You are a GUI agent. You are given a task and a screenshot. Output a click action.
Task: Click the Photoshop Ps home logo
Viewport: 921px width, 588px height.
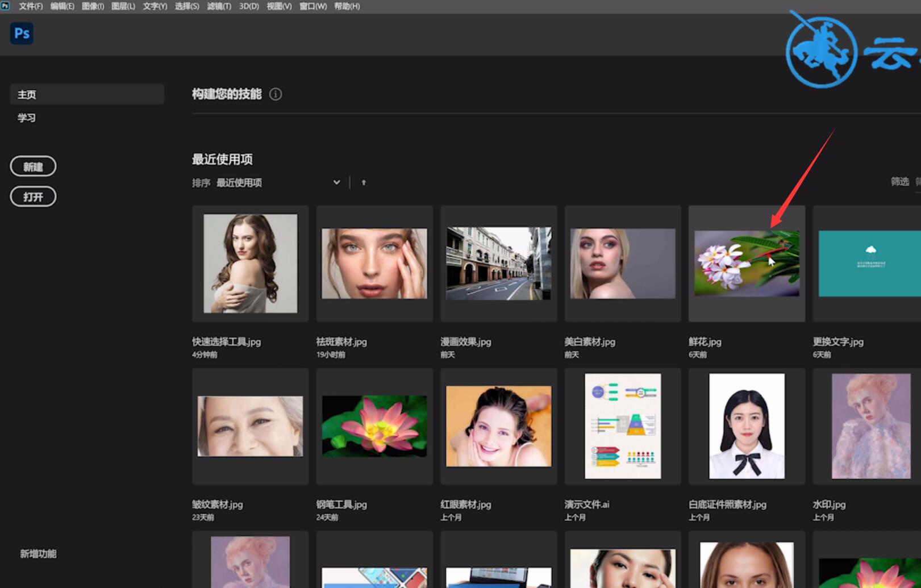click(22, 34)
